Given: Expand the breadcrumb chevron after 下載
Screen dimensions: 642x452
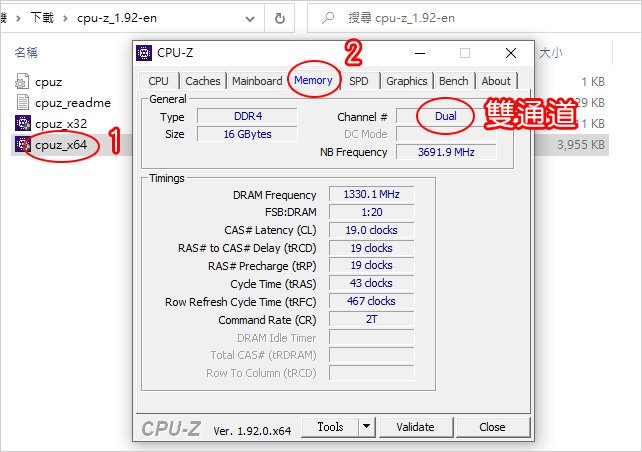Looking at the screenshot, I should 65,18.
